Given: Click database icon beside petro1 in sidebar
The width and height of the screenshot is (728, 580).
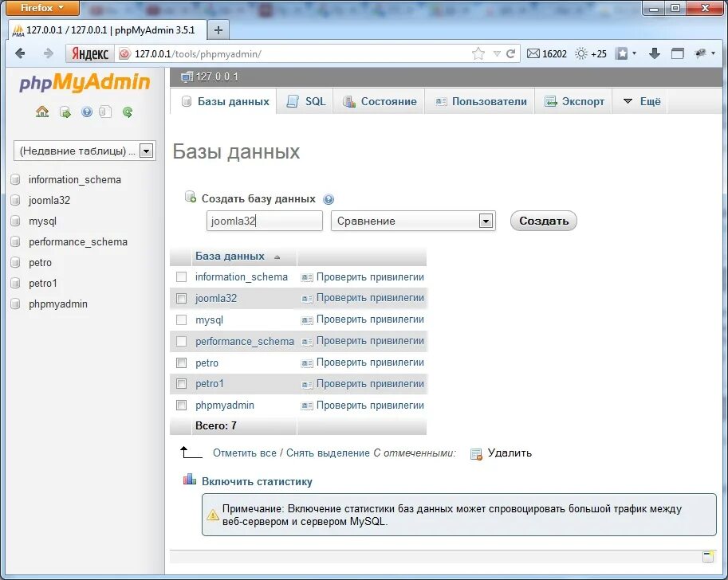Looking at the screenshot, I should [x=15, y=283].
